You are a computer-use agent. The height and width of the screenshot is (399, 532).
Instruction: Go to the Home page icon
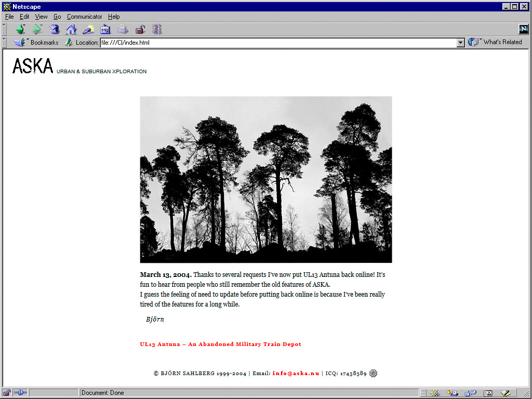[x=71, y=30]
